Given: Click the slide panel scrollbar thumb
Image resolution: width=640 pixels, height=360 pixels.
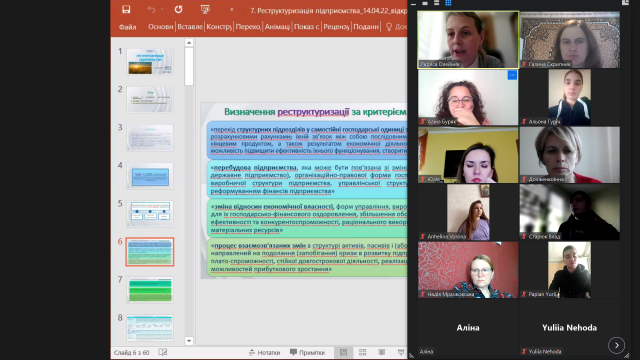Looking at the screenshot, I should tap(189, 66).
